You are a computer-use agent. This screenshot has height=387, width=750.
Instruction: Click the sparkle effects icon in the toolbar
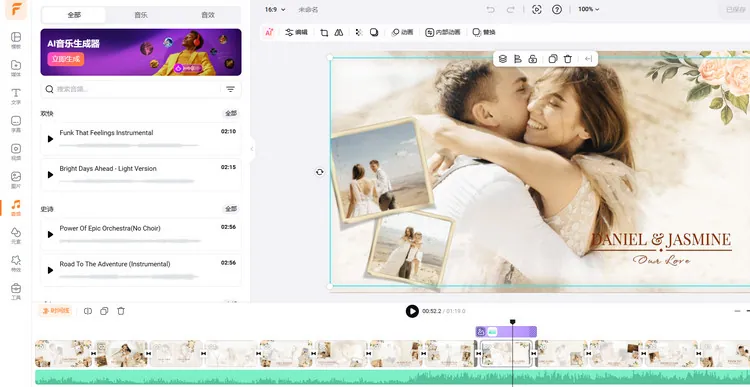pyautogui.click(x=359, y=33)
